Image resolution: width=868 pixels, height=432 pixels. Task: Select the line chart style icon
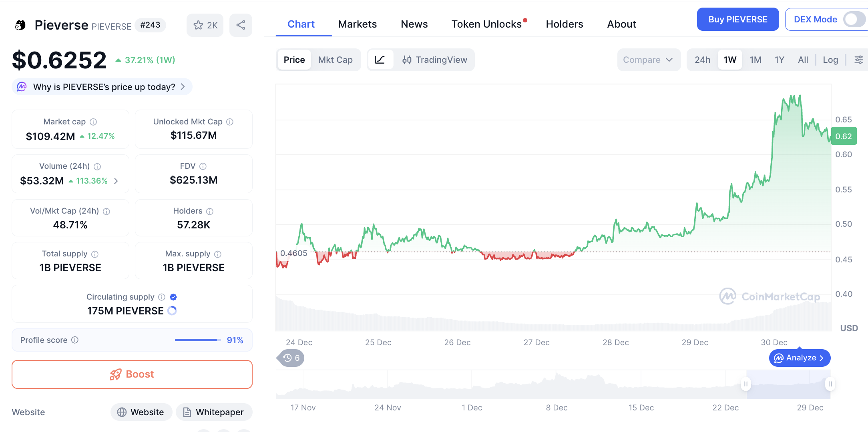(x=380, y=60)
